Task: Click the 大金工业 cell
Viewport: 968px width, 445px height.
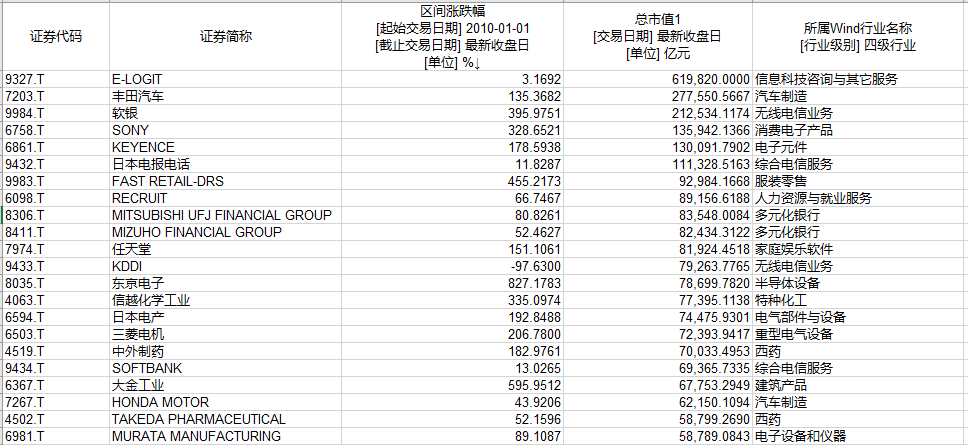Action: [226, 386]
